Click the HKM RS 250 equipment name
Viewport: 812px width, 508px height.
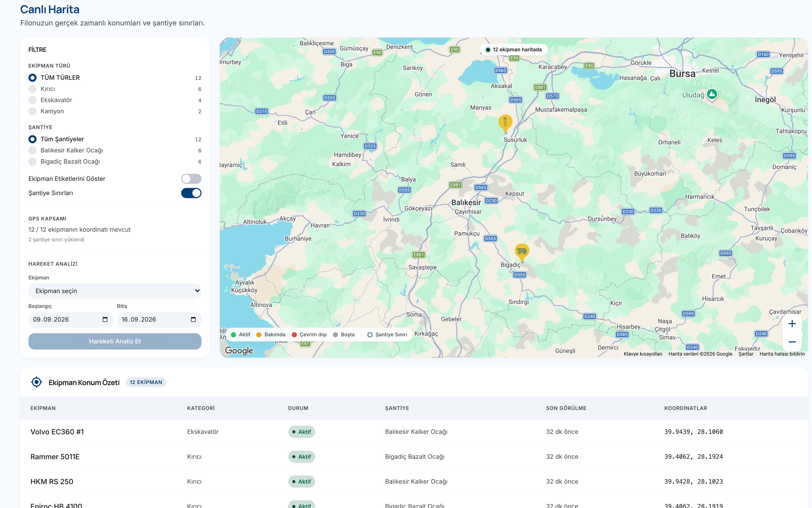click(x=52, y=481)
